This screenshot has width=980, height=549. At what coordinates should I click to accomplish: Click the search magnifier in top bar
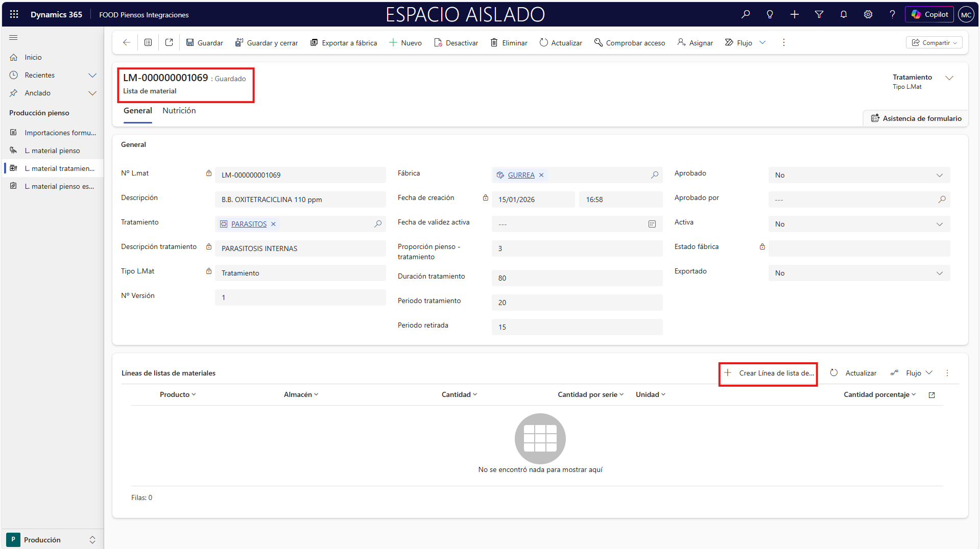point(746,14)
